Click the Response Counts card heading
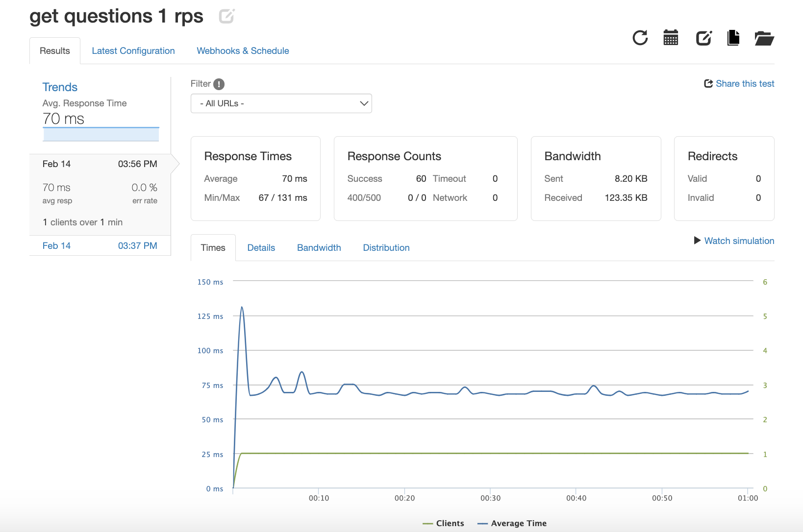This screenshot has width=803, height=532. (x=394, y=156)
